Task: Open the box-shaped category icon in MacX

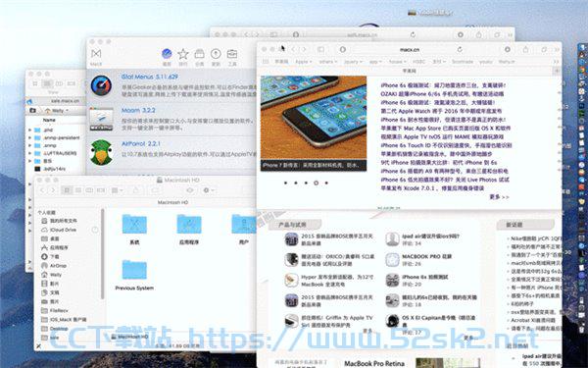Action: click(199, 54)
